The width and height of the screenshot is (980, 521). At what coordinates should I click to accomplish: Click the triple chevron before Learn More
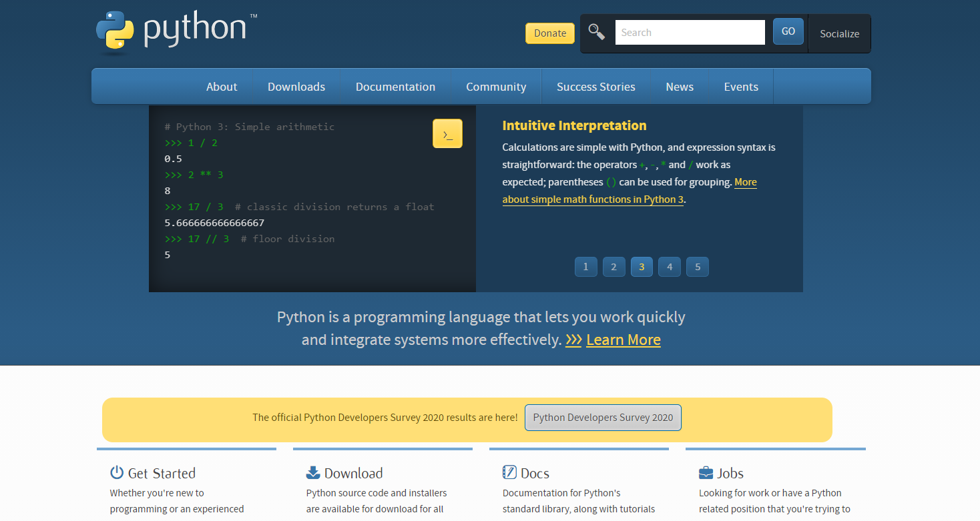click(x=573, y=340)
